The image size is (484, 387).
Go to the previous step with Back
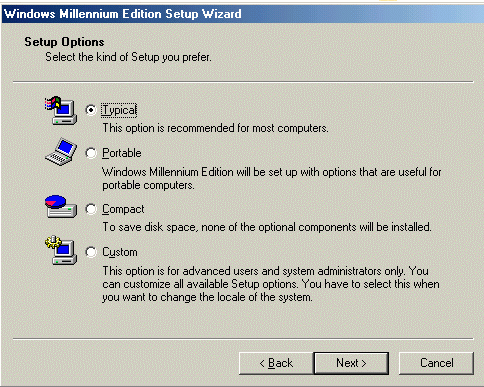(x=276, y=363)
